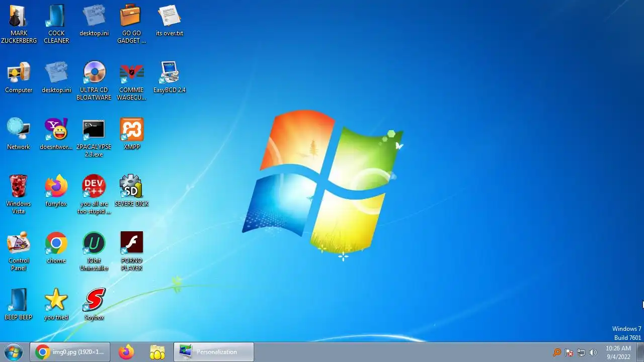This screenshot has width=644, height=362.
Task: Select the furryfox Firefox shortcut
Action: click(x=56, y=191)
